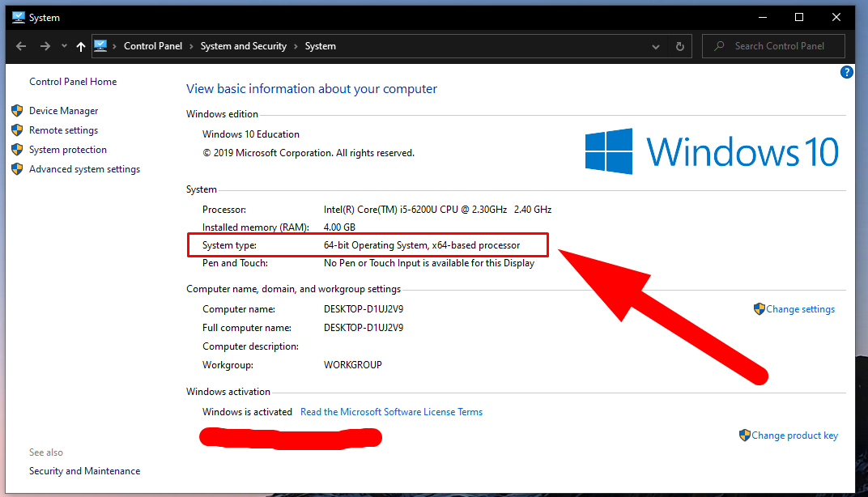Click the Windows 10 logo
This screenshot has width=868, height=497.
pos(712,151)
